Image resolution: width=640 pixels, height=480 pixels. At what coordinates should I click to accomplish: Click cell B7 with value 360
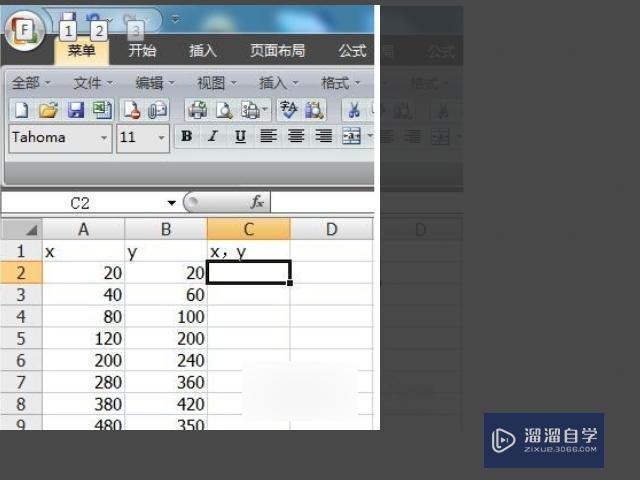(166, 382)
